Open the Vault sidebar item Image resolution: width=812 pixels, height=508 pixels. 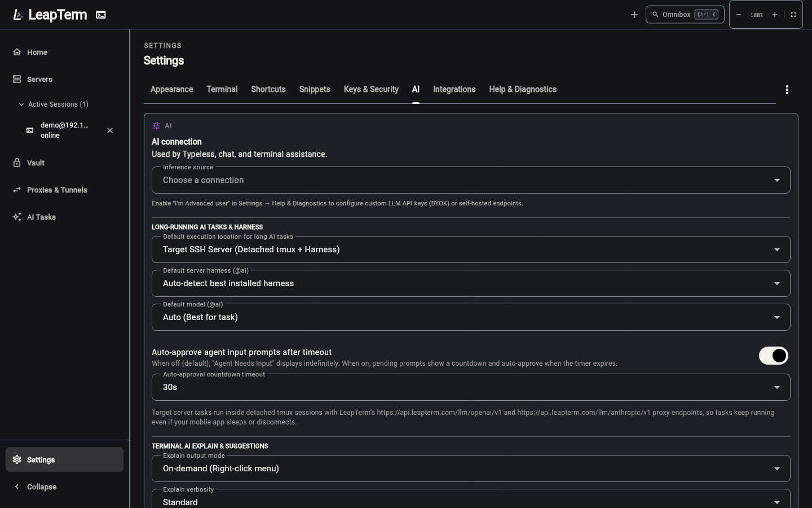[x=64, y=163]
